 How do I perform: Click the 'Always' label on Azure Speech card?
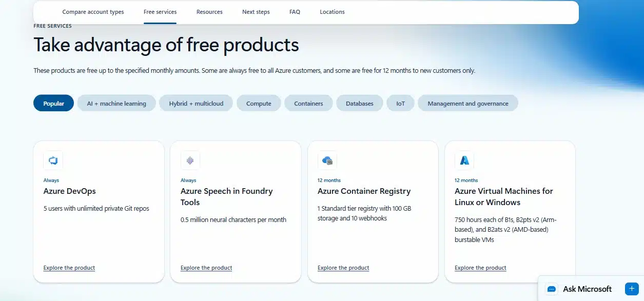click(x=188, y=180)
